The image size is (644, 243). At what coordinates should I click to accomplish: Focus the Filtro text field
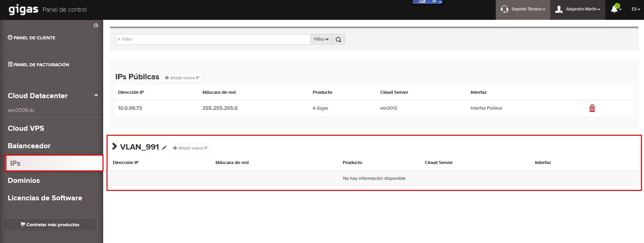(213, 39)
